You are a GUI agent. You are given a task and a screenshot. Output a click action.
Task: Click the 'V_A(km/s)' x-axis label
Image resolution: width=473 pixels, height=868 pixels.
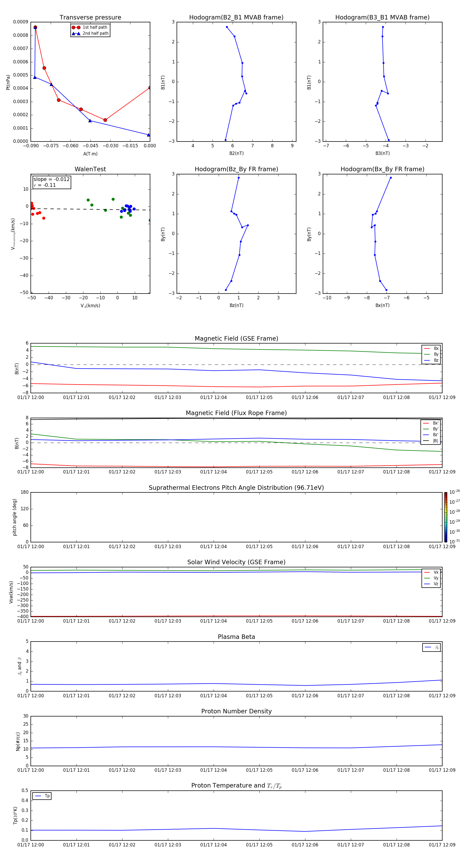click(90, 306)
